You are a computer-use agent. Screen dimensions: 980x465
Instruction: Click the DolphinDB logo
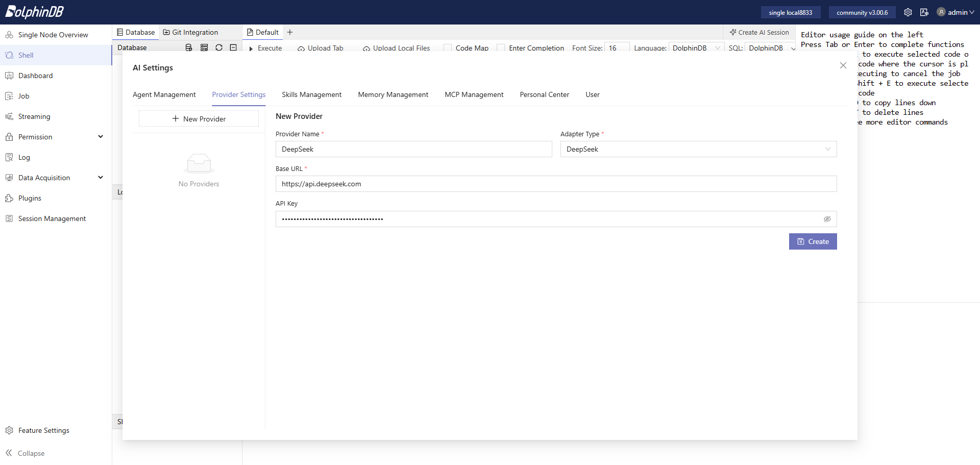[x=34, y=12]
